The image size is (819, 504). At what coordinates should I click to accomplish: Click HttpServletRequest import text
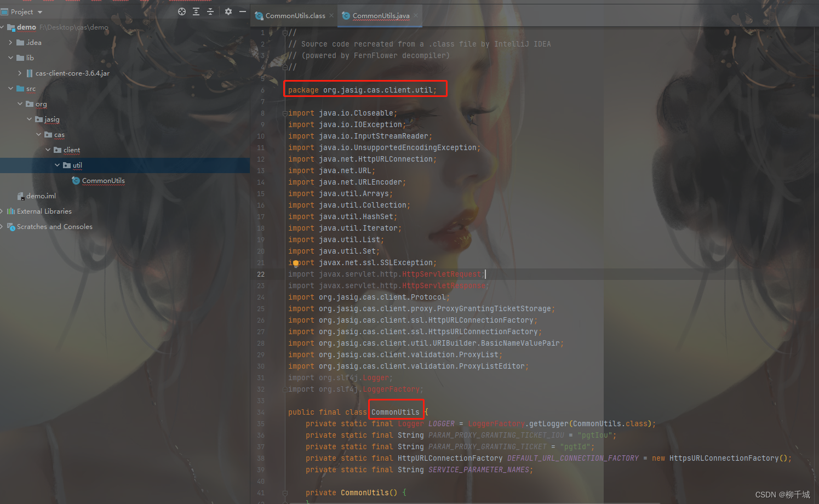[442, 274]
